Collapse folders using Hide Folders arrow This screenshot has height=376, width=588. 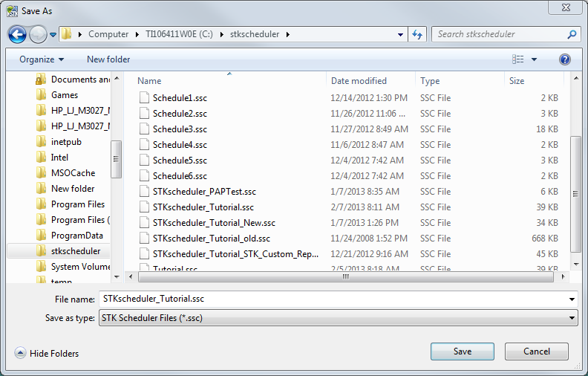(20, 354)
